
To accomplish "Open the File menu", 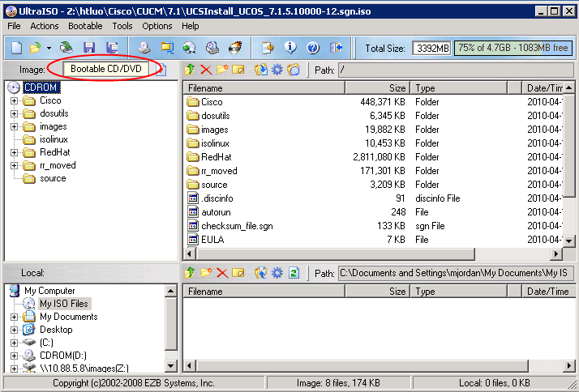I will [14, 26].
